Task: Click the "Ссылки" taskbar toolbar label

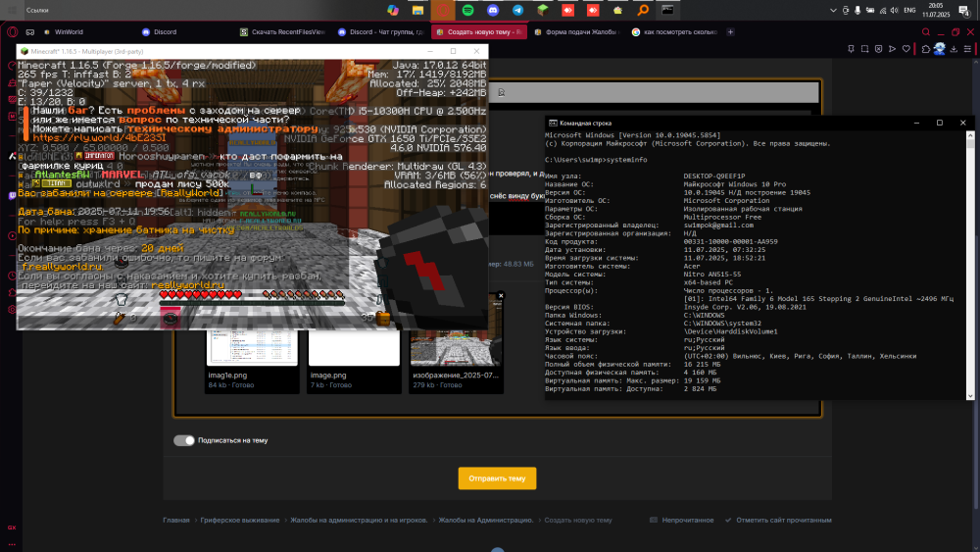Action: [37, 10]
